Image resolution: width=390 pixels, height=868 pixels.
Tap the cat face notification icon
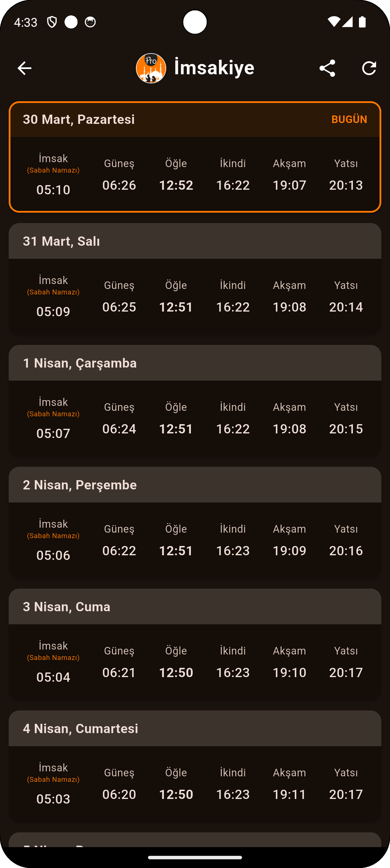pos(90,22)
